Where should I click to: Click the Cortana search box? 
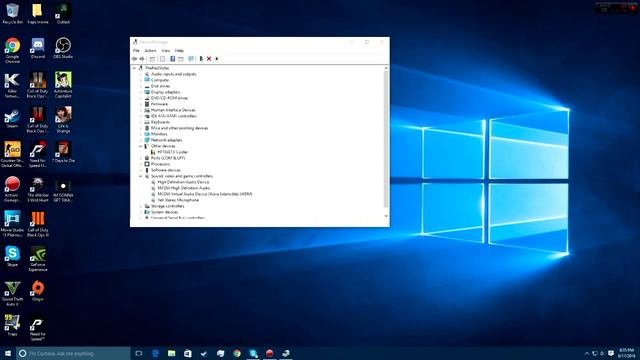point(73,353)
